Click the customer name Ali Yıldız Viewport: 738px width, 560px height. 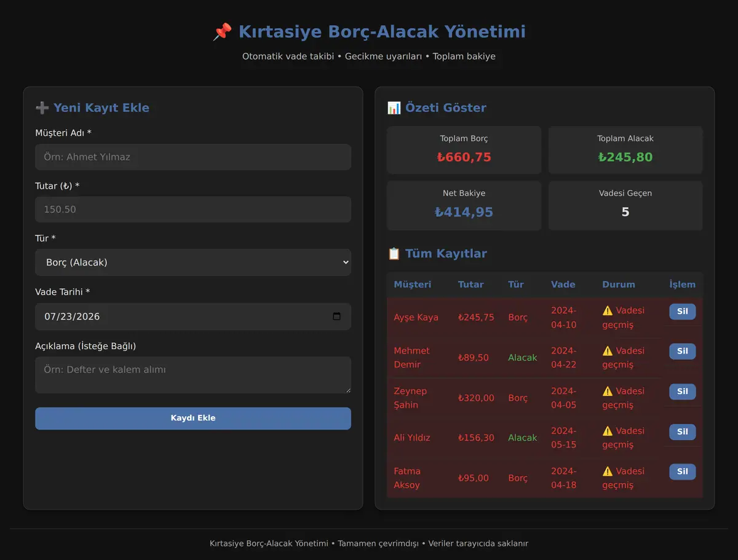click(x=412, y=438)
